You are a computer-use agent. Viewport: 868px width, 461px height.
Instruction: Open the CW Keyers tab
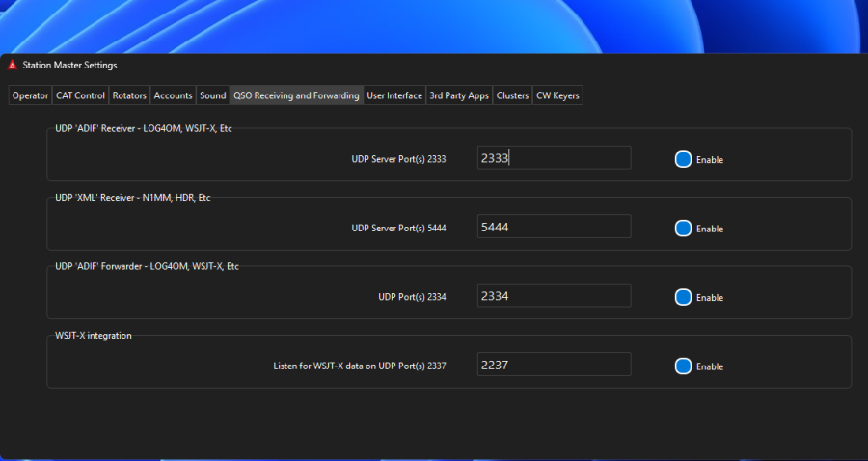pyautogui.click(x=557, y=95)
